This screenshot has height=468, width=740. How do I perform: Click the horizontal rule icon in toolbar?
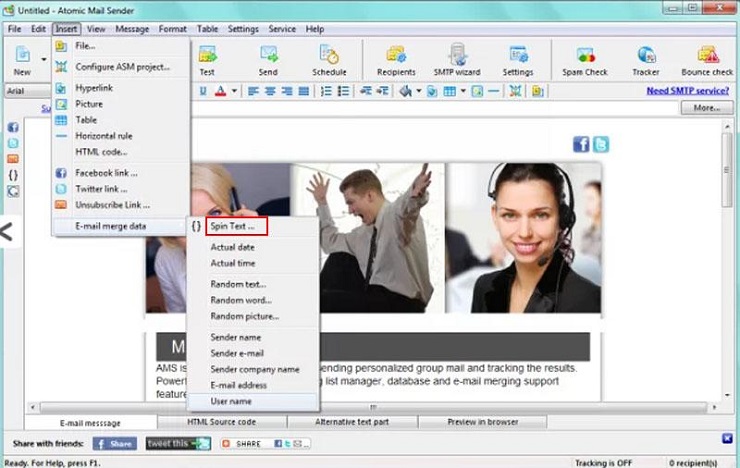pyautogui.click(x=494, y=91)
